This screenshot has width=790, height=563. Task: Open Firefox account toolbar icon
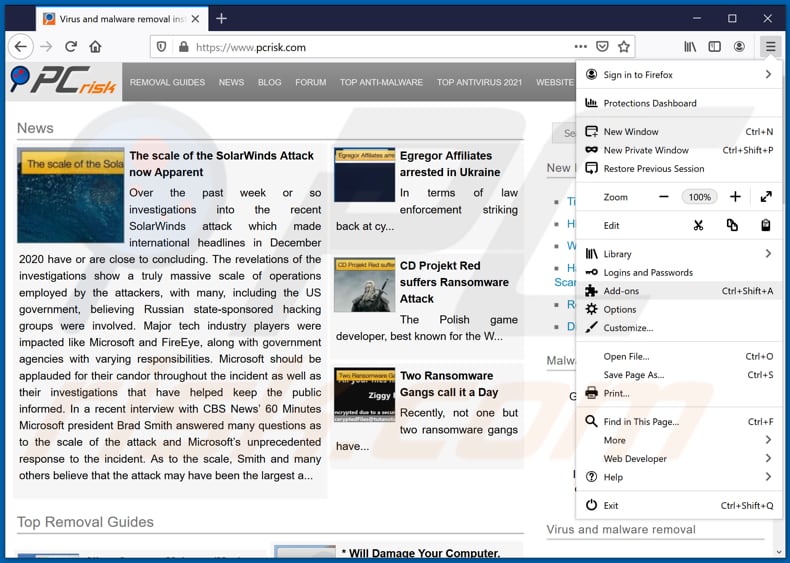[x=739, y=47]
